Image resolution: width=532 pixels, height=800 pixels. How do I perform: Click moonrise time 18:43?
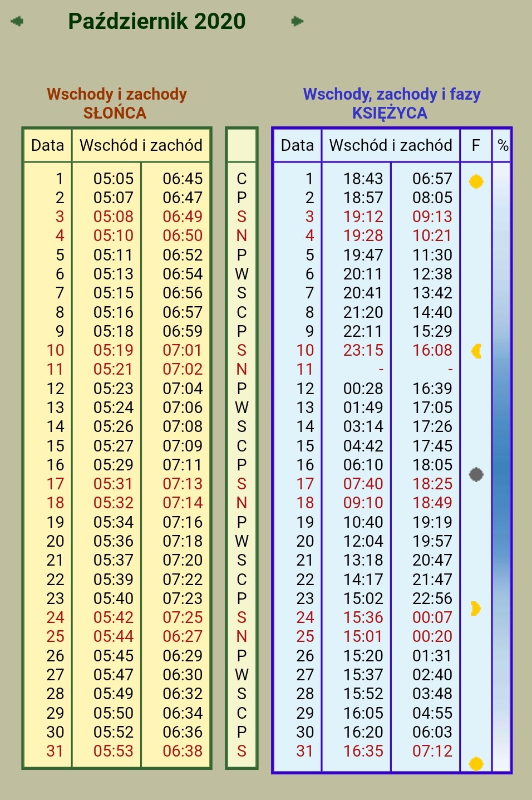(363, 179)
